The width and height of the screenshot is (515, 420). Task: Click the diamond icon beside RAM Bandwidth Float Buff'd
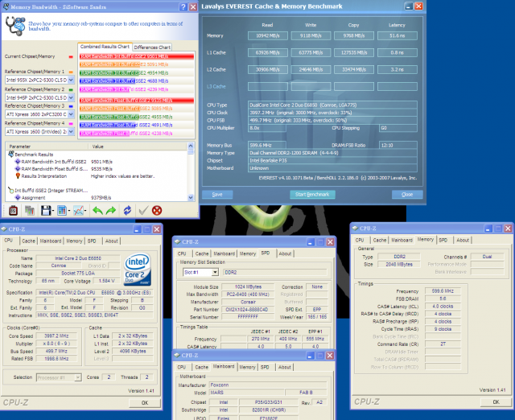(18, 169)
